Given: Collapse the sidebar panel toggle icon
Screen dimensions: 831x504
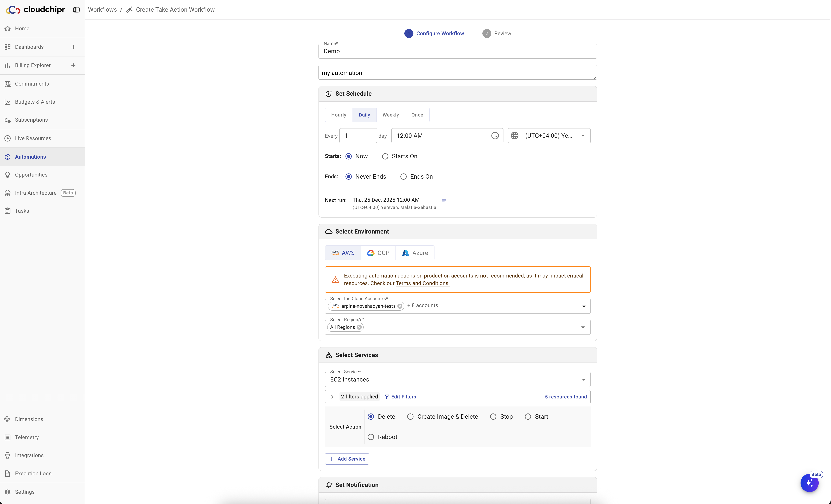Looking at the screenshot, I should tap(76, 10).
